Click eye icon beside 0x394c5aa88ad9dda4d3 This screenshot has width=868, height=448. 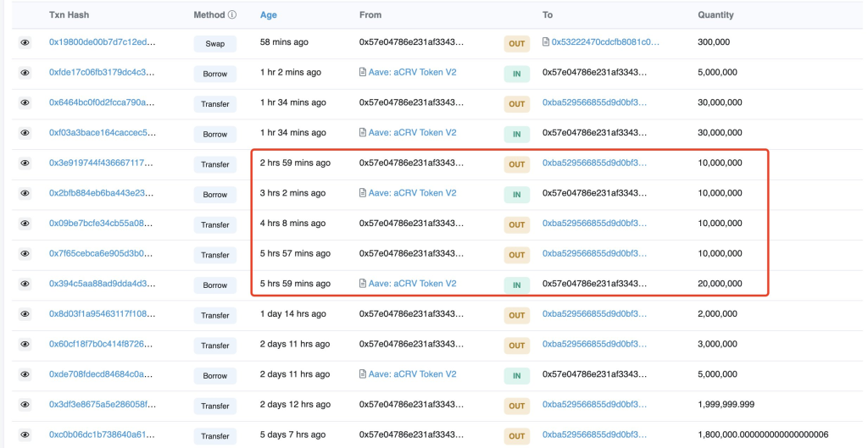pyautogui.click(x=25, y=284)
